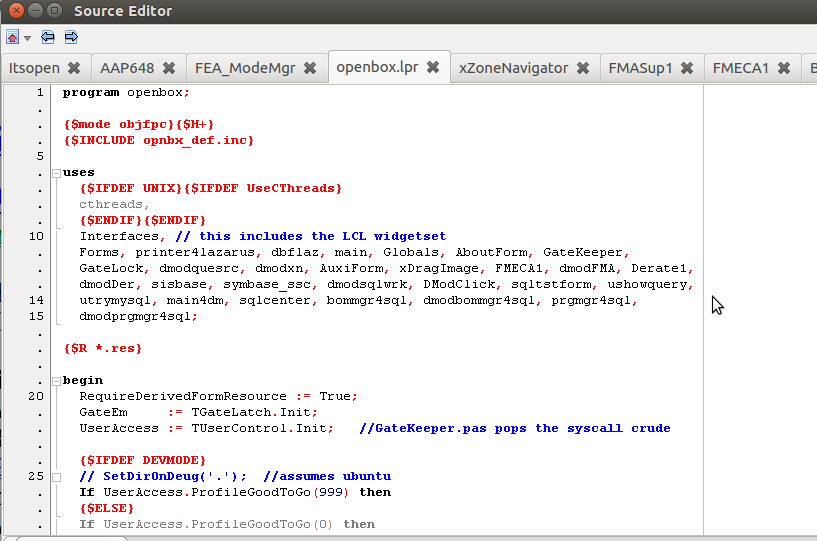The image size is (817, 541).
Task: Click the jump history home icon
Action: tap(12, 37)
